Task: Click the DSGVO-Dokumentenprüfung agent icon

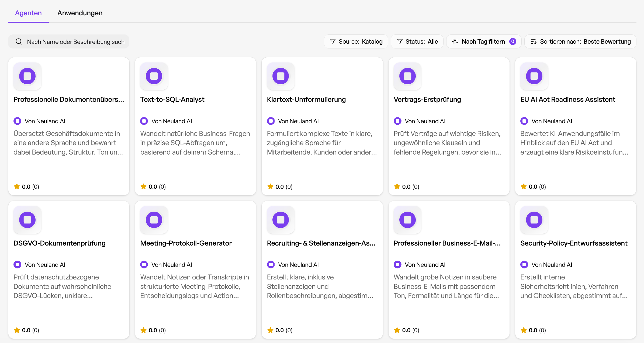Action: (x=27, y=220)
